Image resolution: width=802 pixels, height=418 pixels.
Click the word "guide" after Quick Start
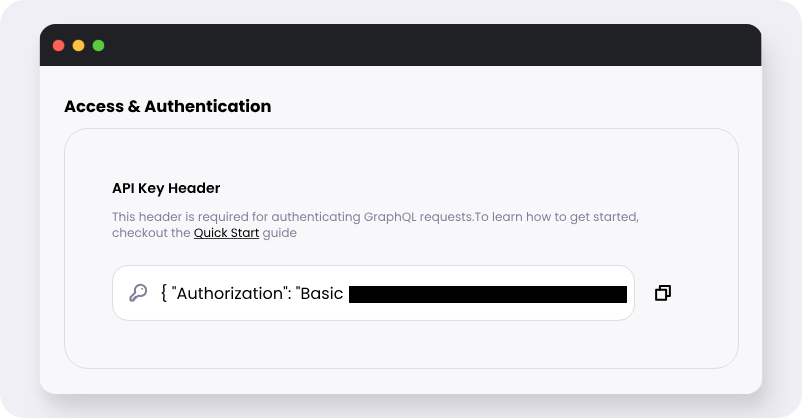[279, 233]
